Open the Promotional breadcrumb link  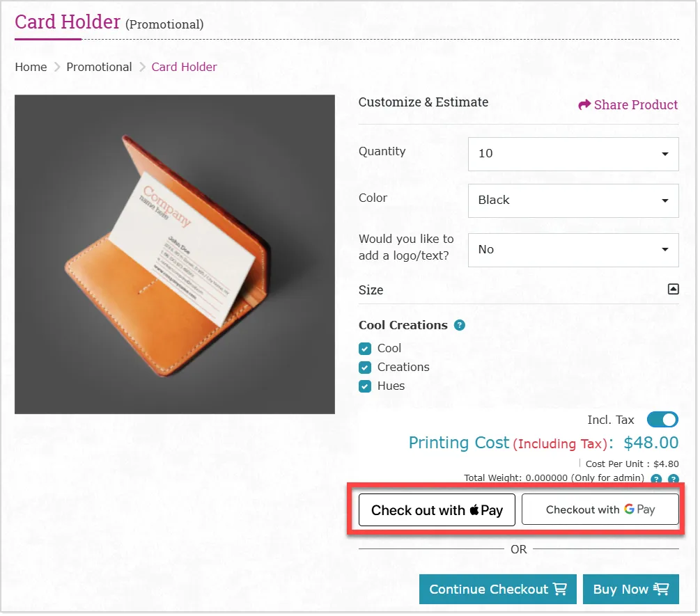point(99,68)
